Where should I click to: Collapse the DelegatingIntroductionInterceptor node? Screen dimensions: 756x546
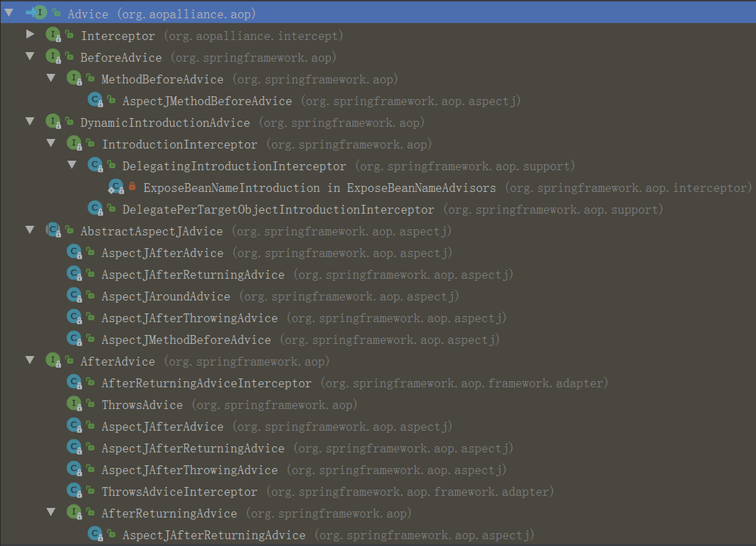73,164
